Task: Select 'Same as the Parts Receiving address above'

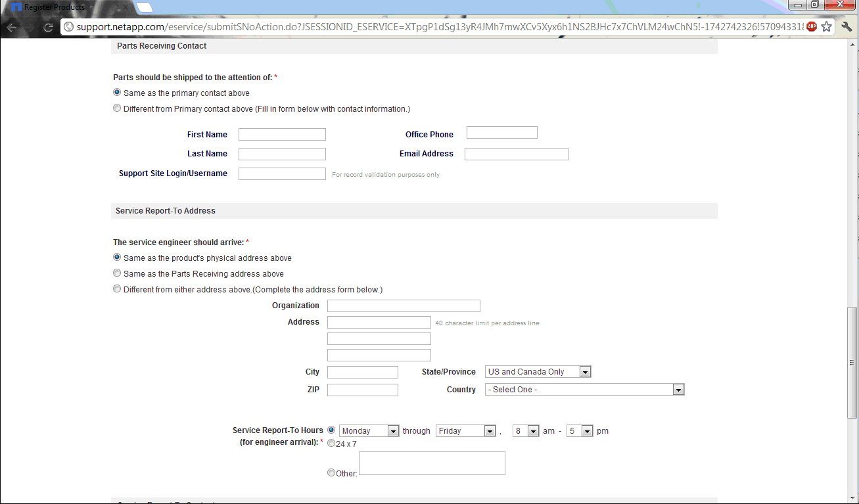Action: coord(117,273)
